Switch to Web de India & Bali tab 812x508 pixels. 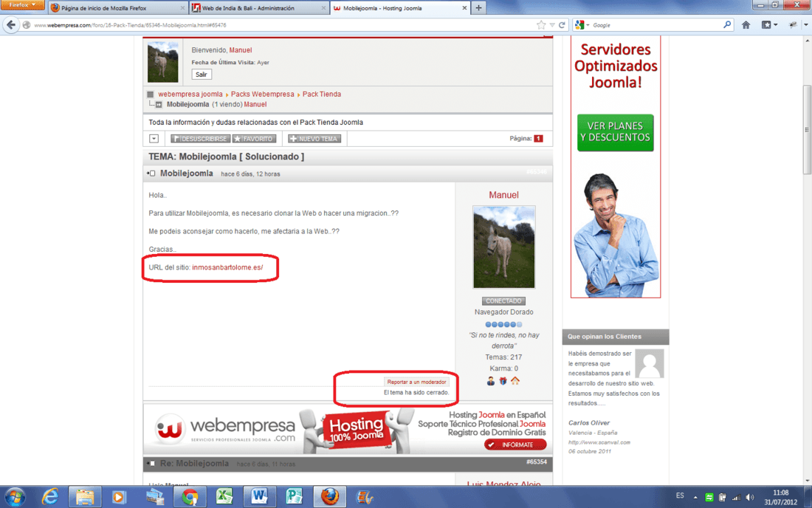(x=259, y=8)
